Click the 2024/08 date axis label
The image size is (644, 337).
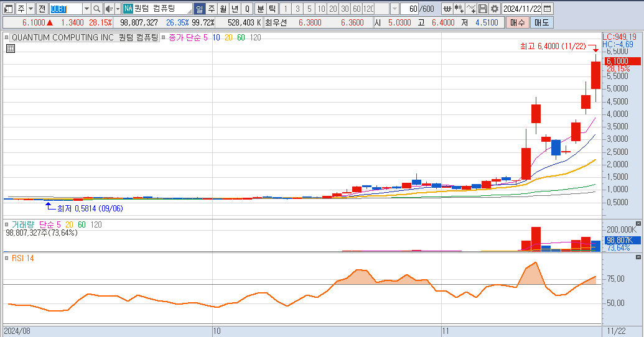[x=17, y=331]
